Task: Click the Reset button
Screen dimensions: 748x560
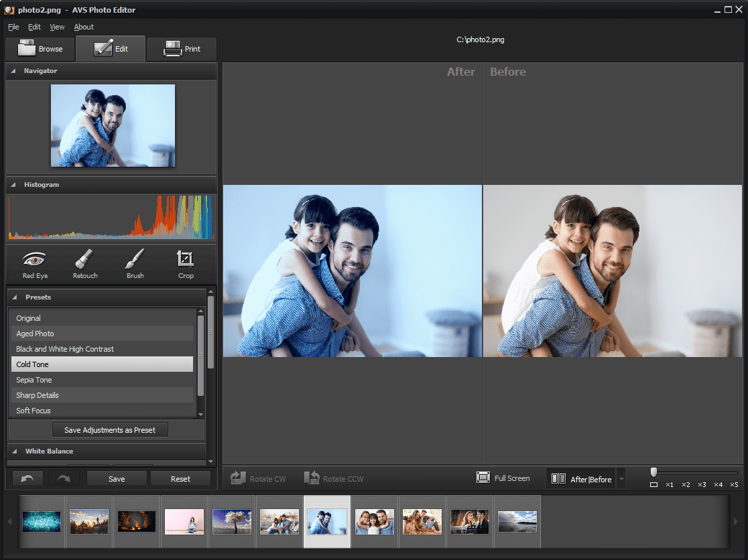Action: point(180,478)
